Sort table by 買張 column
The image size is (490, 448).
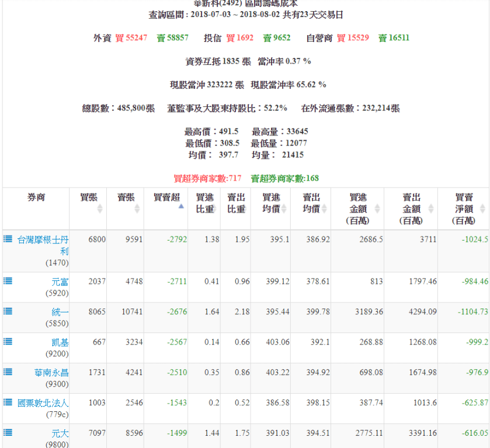point(88,203)
